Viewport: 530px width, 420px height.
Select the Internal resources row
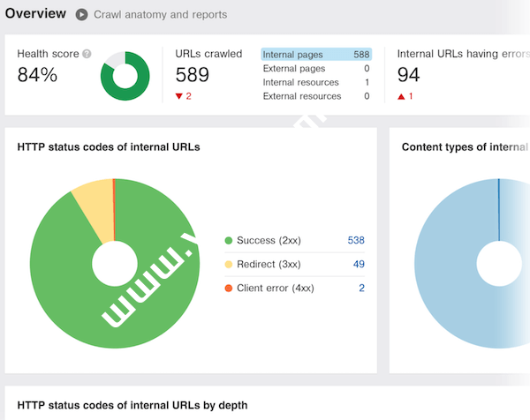tap(315, 83)
